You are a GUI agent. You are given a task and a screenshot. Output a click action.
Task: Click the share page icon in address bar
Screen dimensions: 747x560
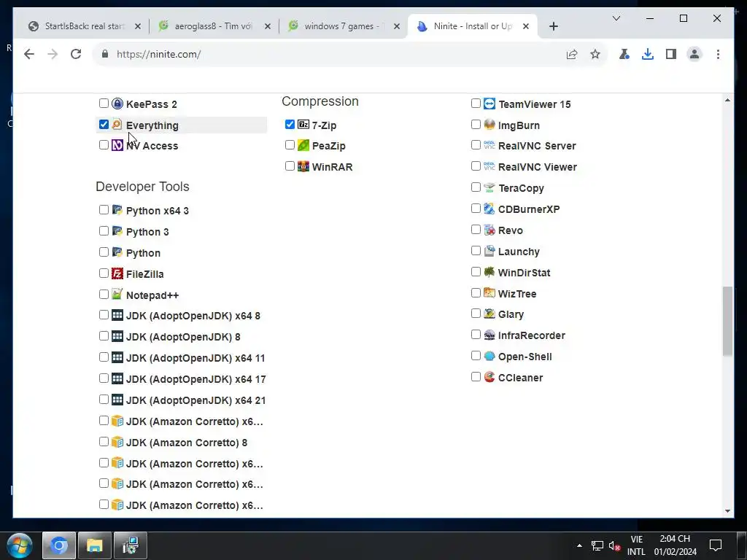click(572, 54)
